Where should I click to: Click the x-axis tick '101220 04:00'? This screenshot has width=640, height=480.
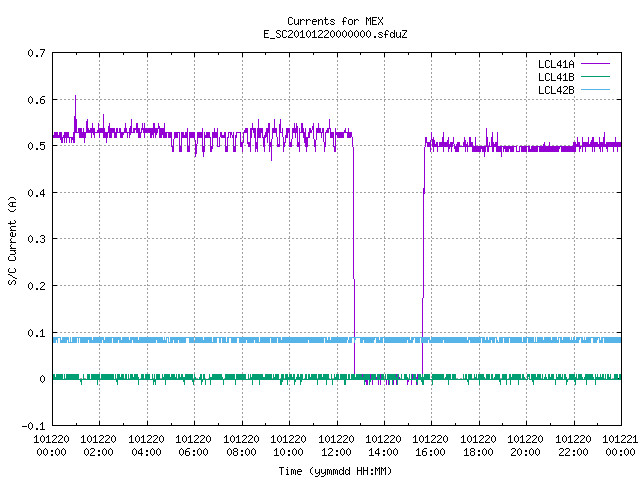coord(146,446)
